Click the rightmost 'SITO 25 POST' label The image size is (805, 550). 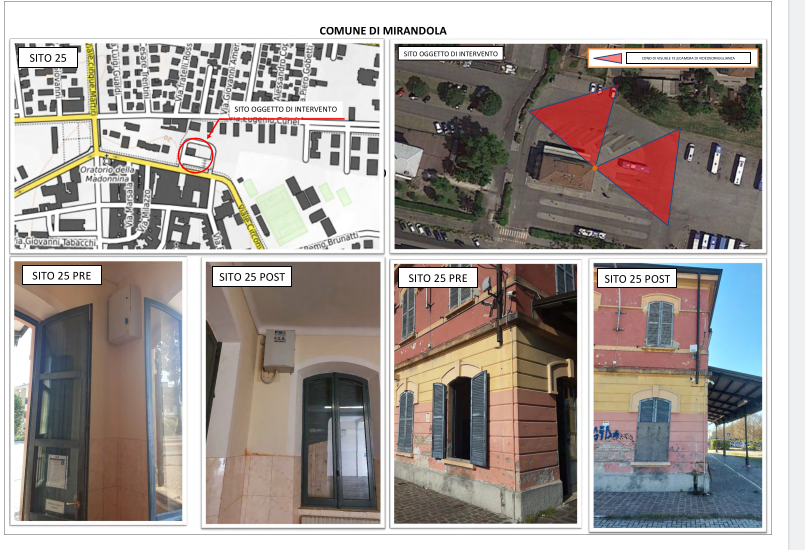coord(636,278)
